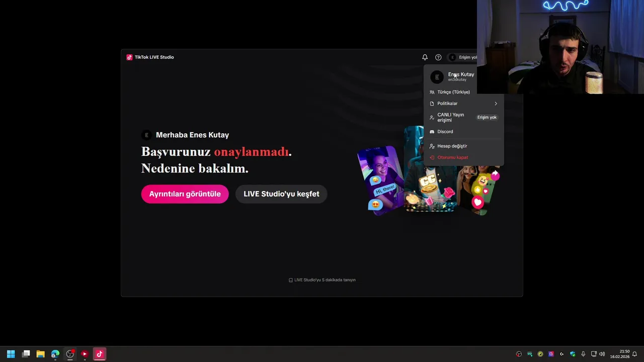Choose Hesap değiştir to switch account
Image resolution: width=644 pixels, height=362 pixels.
[463, 146]
